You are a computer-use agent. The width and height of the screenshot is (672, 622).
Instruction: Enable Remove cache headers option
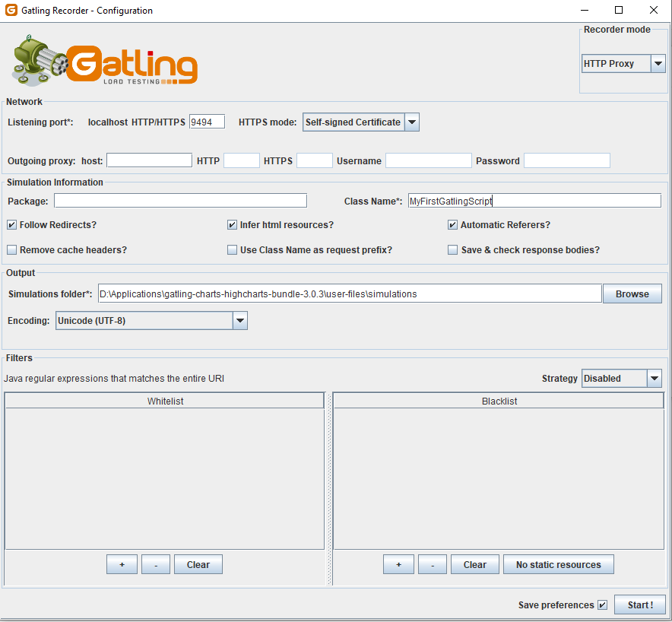[x=11, y=250]
